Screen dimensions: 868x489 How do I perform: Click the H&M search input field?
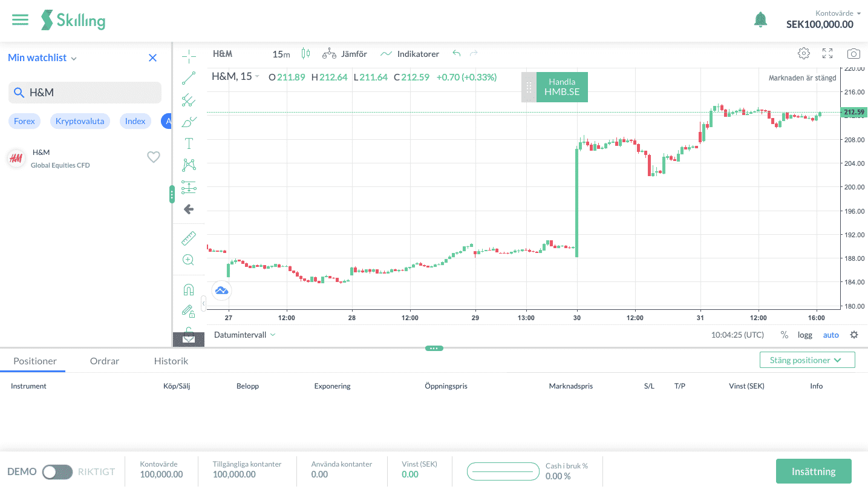91,93
